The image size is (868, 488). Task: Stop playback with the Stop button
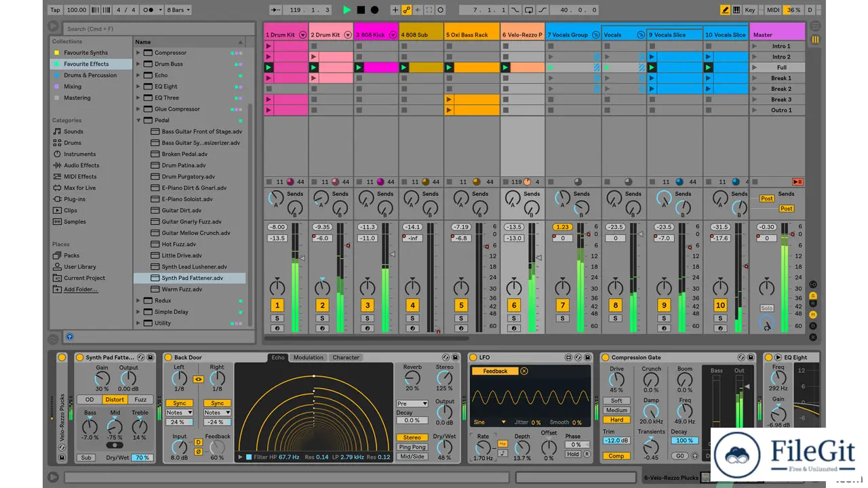click(361, 10)
